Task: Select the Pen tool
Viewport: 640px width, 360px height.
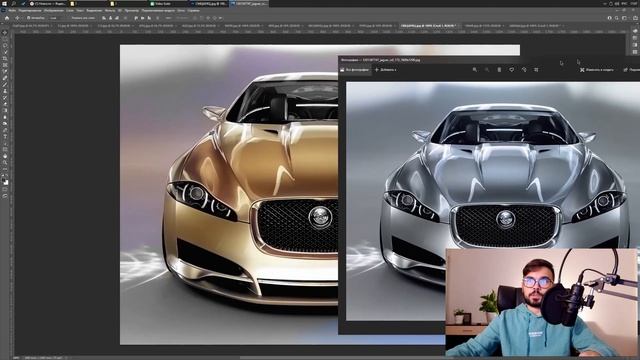Action: coord(5,130)
